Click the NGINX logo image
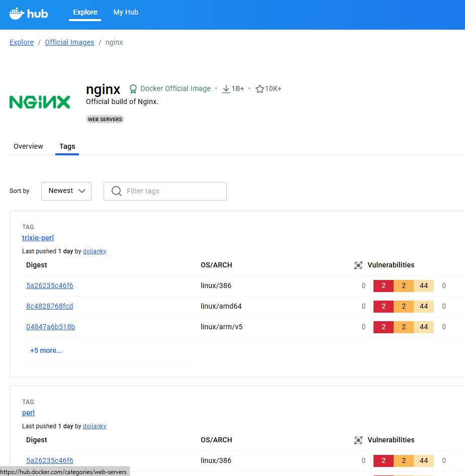Image resolution: width=465 pixels, height=476 pixels. point(40,102)
